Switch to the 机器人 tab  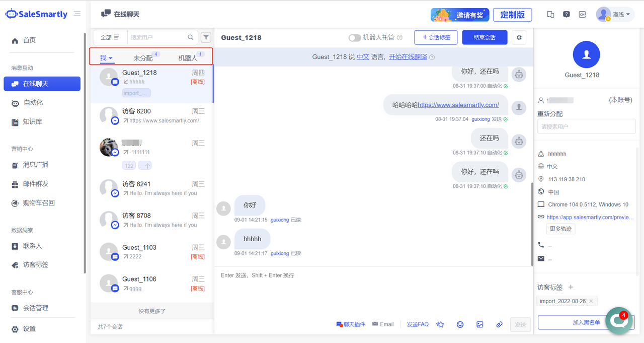coord(188,58)
